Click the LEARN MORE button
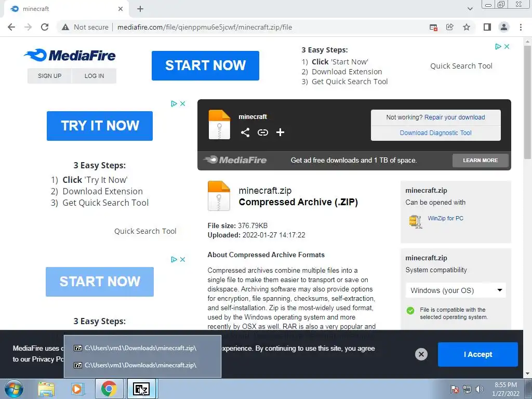Image resolution: width=532 pixels, height=399 pixels. pyautogui.click(x=481, y=160)
